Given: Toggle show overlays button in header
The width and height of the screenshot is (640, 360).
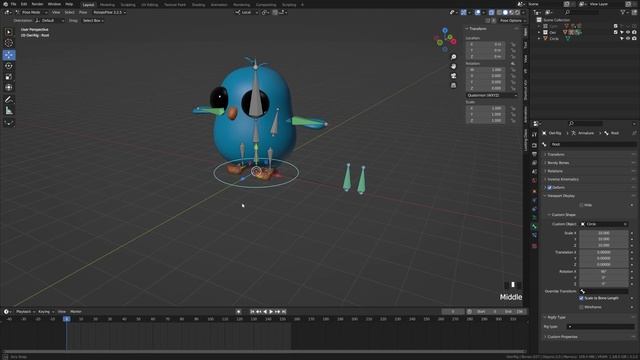Looking at the screenshot, I should click(x=478, y=12).
